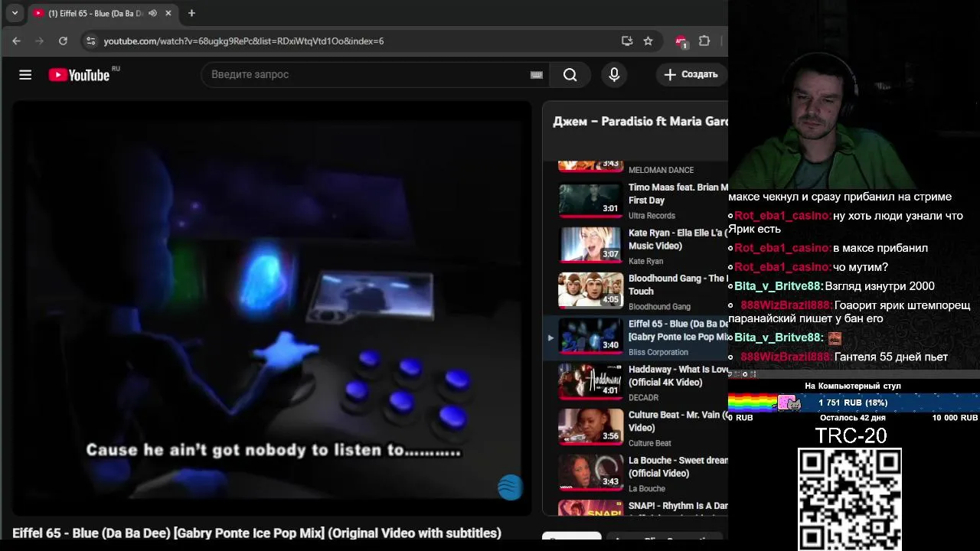Click the YouTube search magnifier button
This screenshot has width=980, height=551.
(x=570, y=74)
